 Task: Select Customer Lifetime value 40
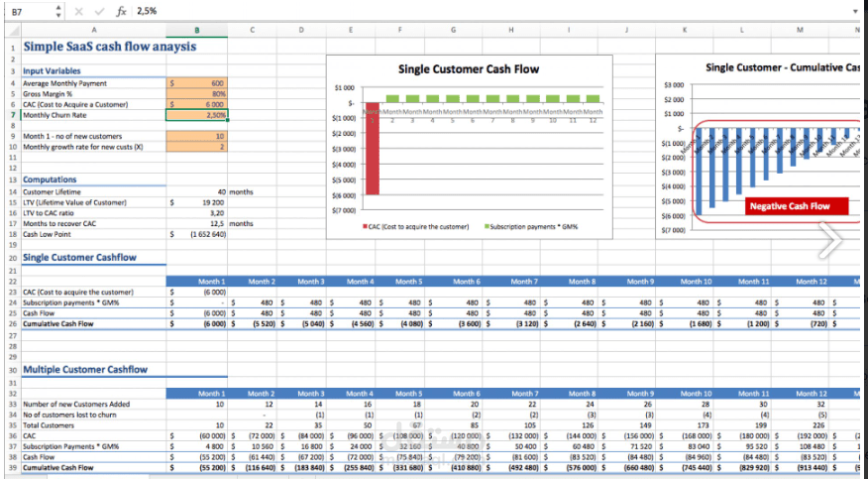pyautogui.click(x=196, y=192)
